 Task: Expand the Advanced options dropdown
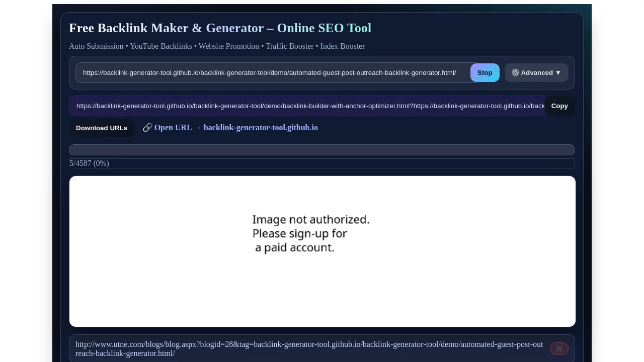pyautogui.click(x=536, y=72)
